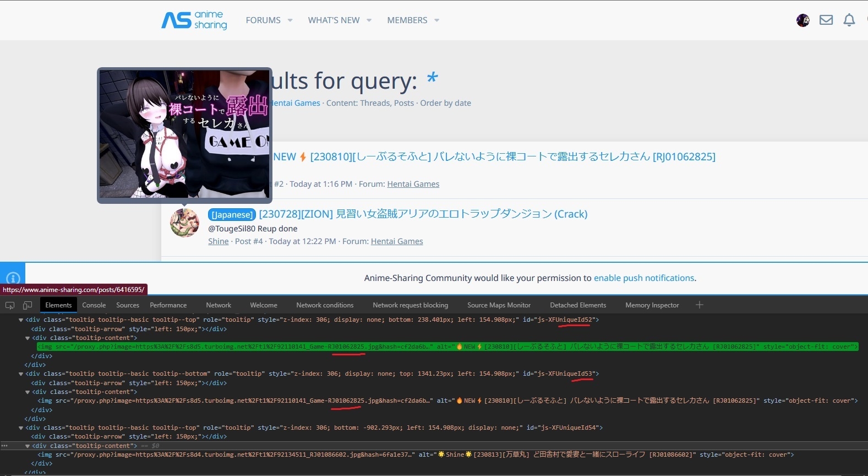Open the WHAT'S NEW nav item
The width and height of the screenshot is (868, 476).
point(334,20)
